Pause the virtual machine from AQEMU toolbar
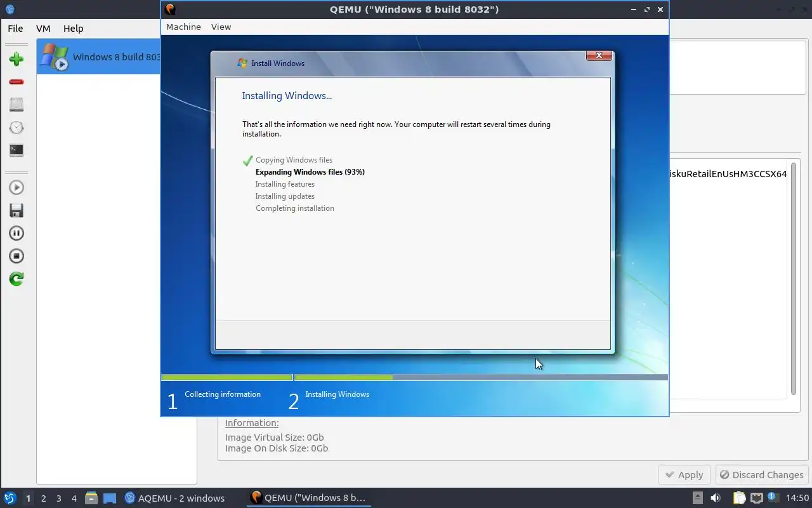The height and width of the screenshot is (508, 812). click(16, 233)
